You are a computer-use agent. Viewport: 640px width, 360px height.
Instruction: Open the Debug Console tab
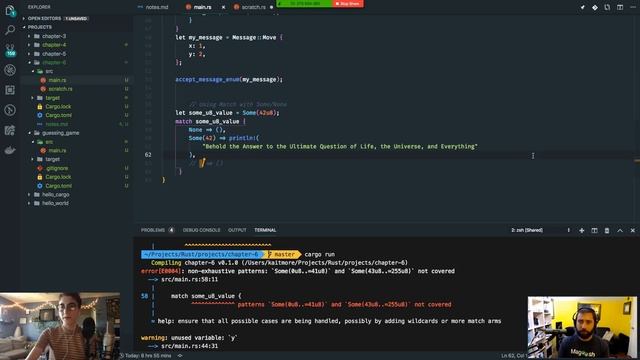[201, 230]
